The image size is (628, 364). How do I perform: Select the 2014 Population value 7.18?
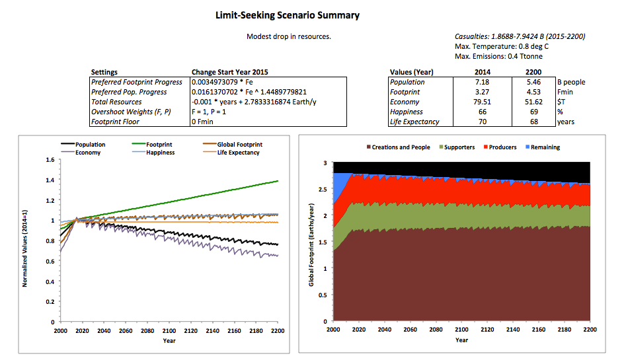pyautogui.click(x=483, y=82)
